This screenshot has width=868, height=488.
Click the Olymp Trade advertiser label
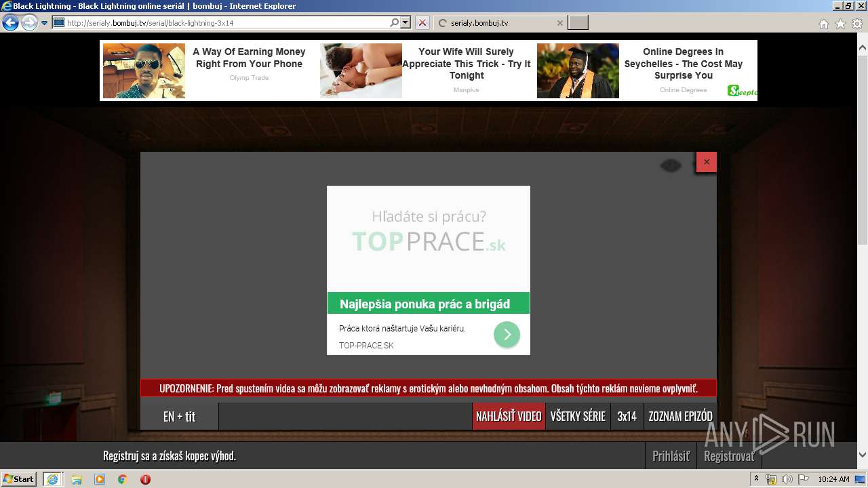(x=249, y=78)
